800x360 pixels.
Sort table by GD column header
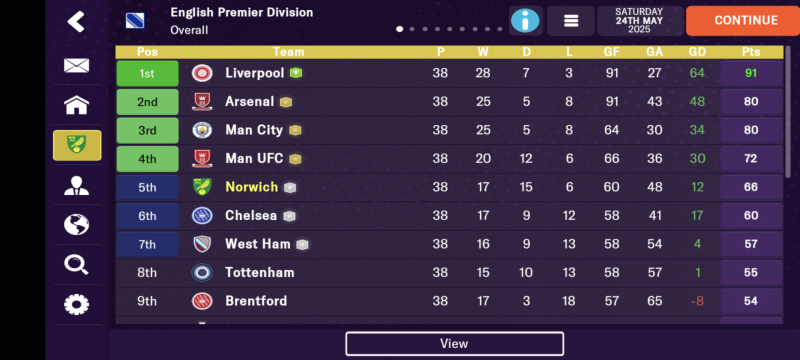697,52
